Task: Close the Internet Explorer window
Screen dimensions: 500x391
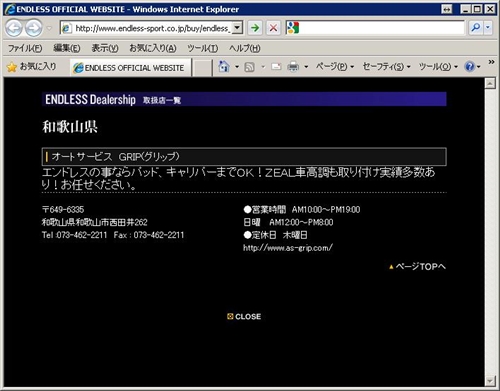Action: coord(490,9)
